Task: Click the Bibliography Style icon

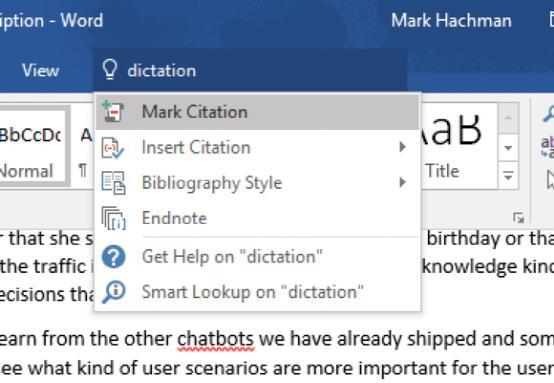Action: point(113,183)
